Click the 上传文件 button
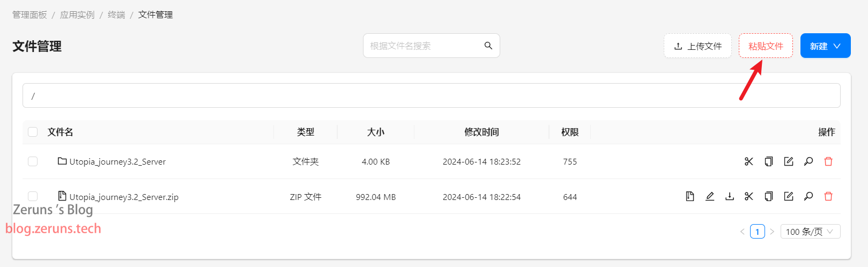The width and height of the screenshot is (868, 267). (x=698, y=46)
